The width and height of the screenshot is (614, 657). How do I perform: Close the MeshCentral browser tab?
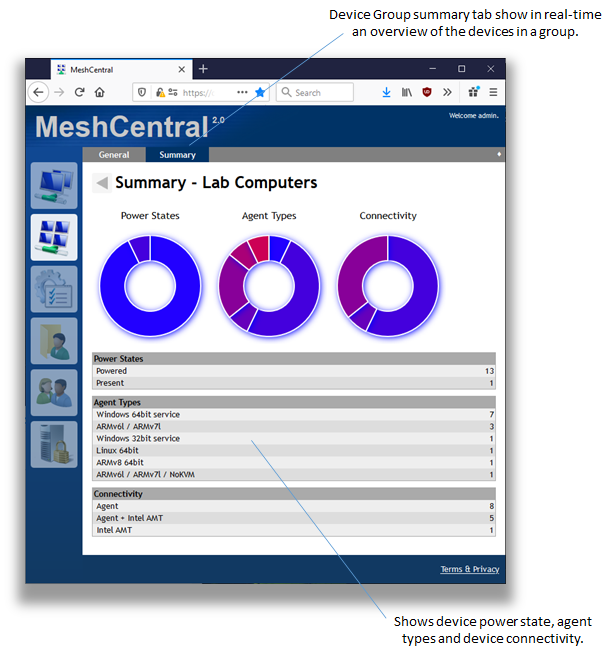pos(181,70)
